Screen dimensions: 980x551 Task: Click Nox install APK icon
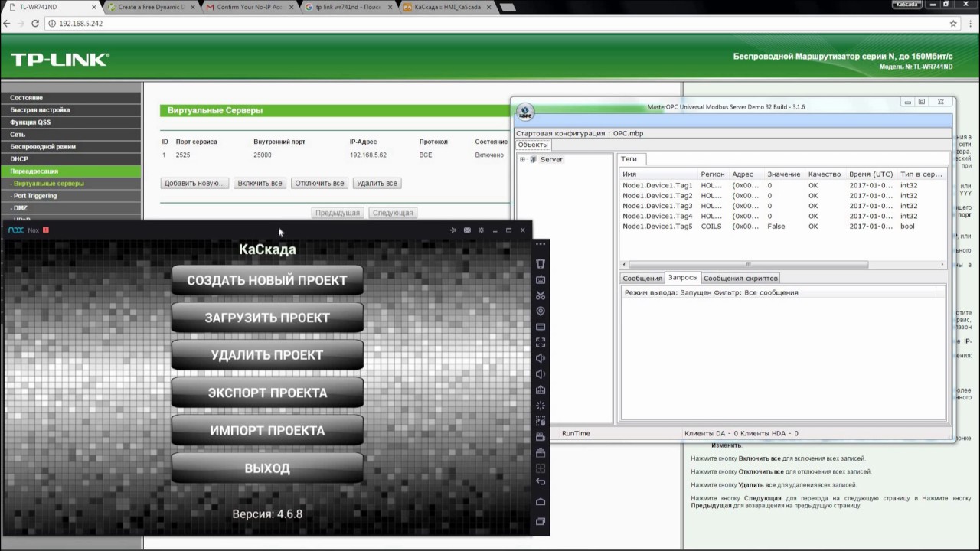[x=541, y=390]
